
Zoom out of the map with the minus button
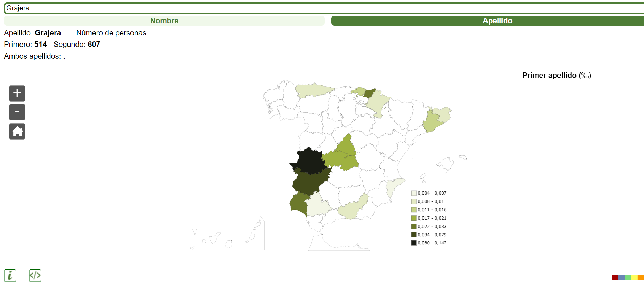point(17,112)
